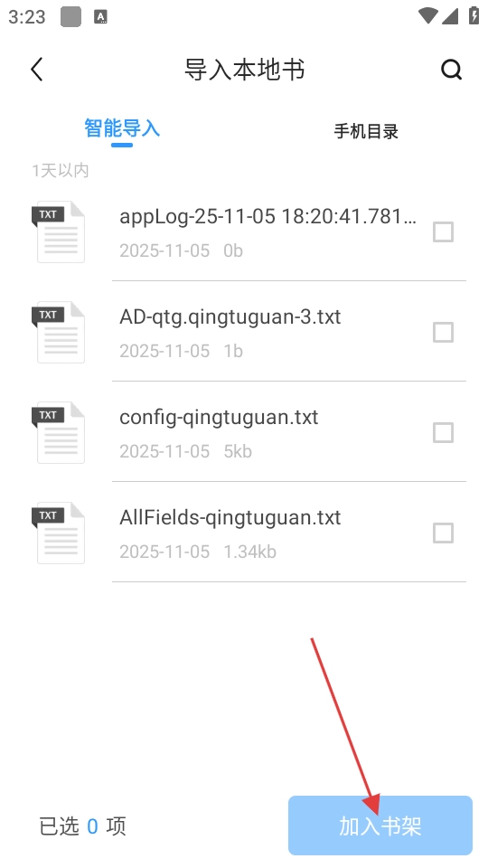
Task: Tap the Wi-Fi signal status icon
Action: point(428,15)
